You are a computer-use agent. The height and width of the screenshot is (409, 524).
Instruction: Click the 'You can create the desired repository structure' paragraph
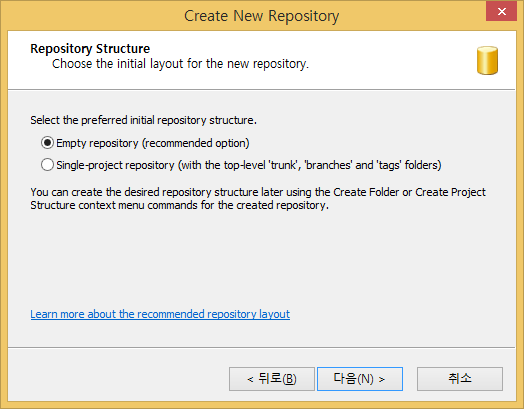coord(258,198)
